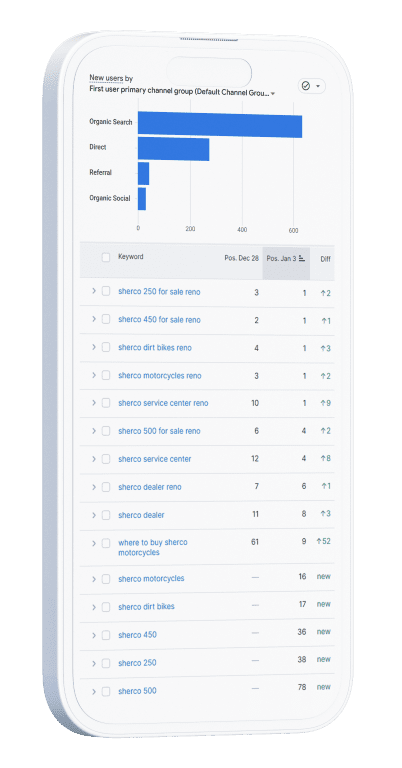This screenshot has width=402, height=768.
Task: Toggle the select-all checkbox in Keyword header
Action: point(106,257)
